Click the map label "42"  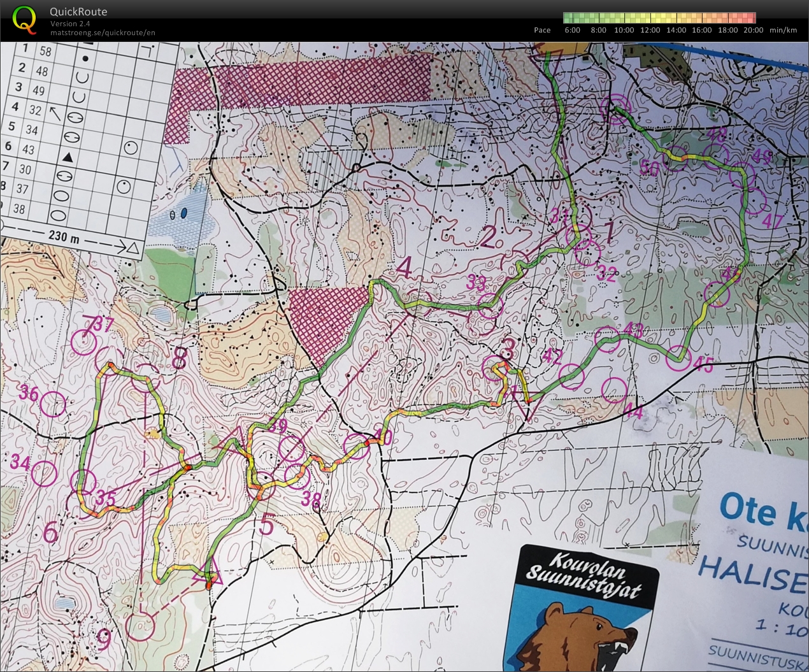coord(552,356)
